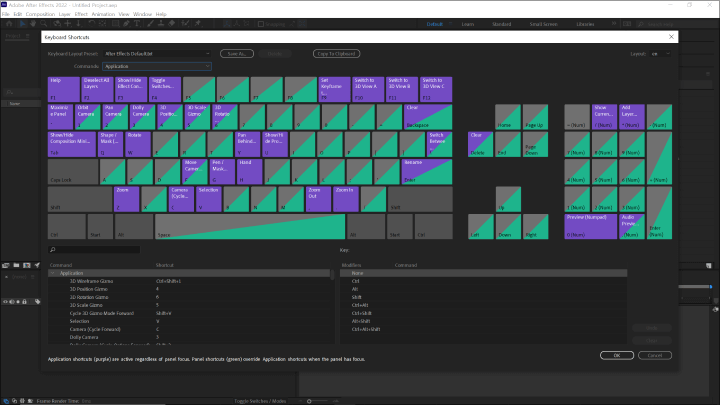Select the Pen tool in toolbar

[126, 24]
